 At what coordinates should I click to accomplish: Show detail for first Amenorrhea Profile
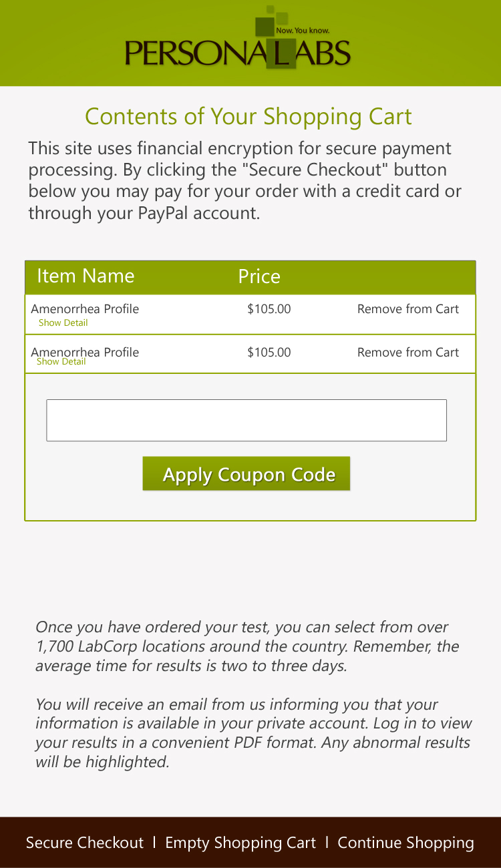tap(63, 323)
